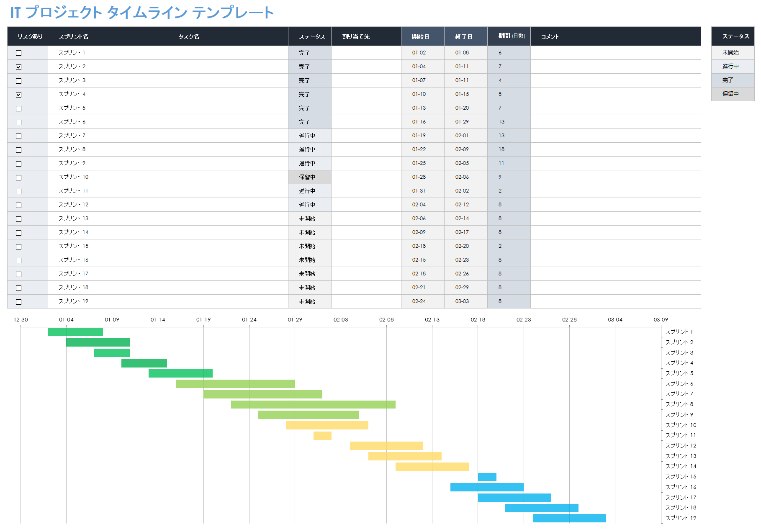The width and height of the screenshot is (761, 532).
Task: Open the status cell for スプリント 6
Action: [310, 122]
